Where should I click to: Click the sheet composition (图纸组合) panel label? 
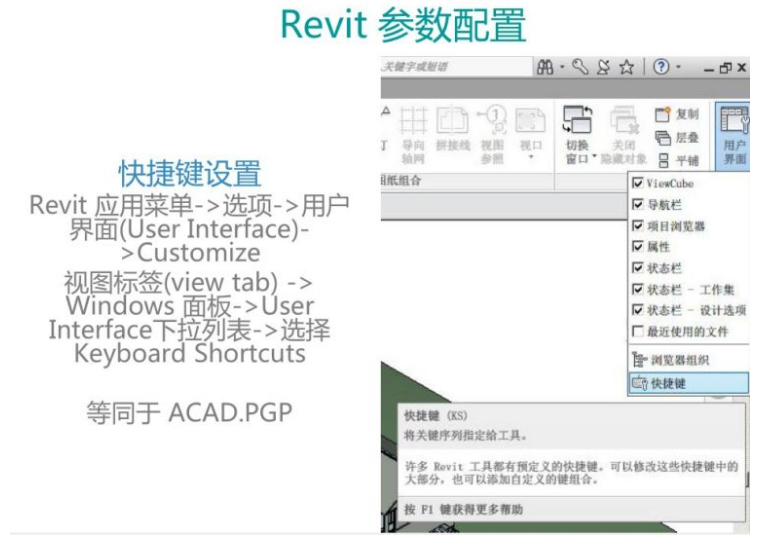pos(401,181)
